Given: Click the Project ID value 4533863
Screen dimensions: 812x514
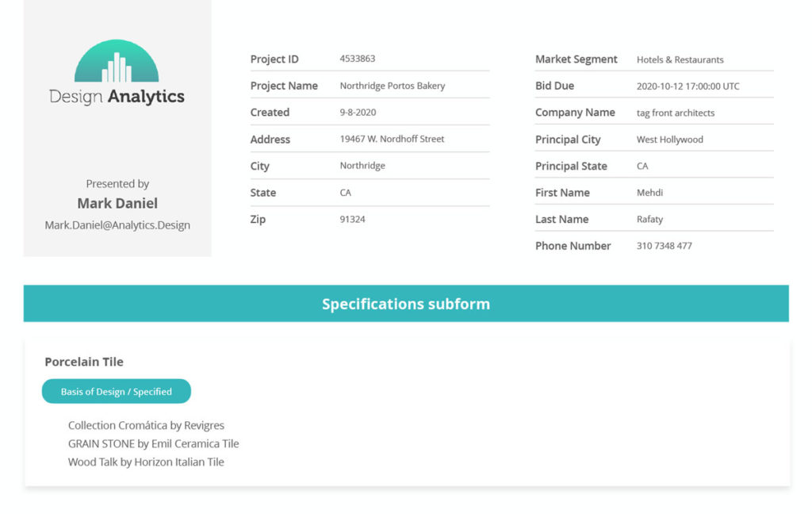Looking at the screenshot, I should pos(358,59).
